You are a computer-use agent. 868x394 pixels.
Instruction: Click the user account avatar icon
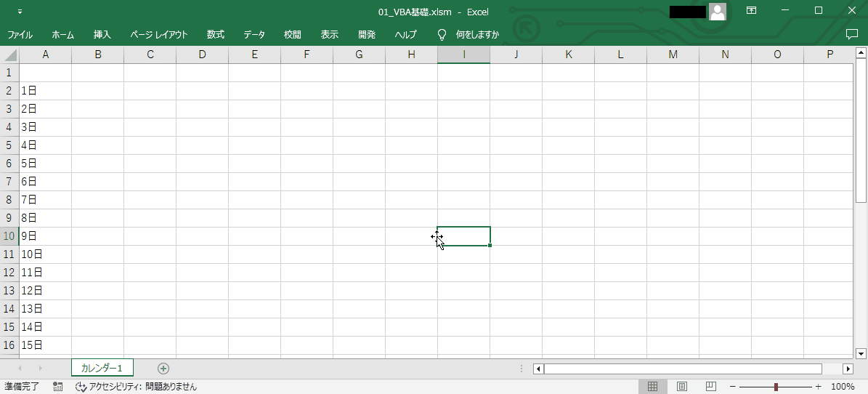click(718, 11)
